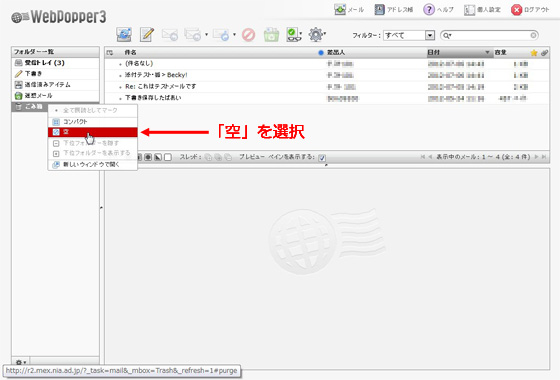560x380 pixels.
Task: Click the expand unread threads icon
Action: [218, 157]
